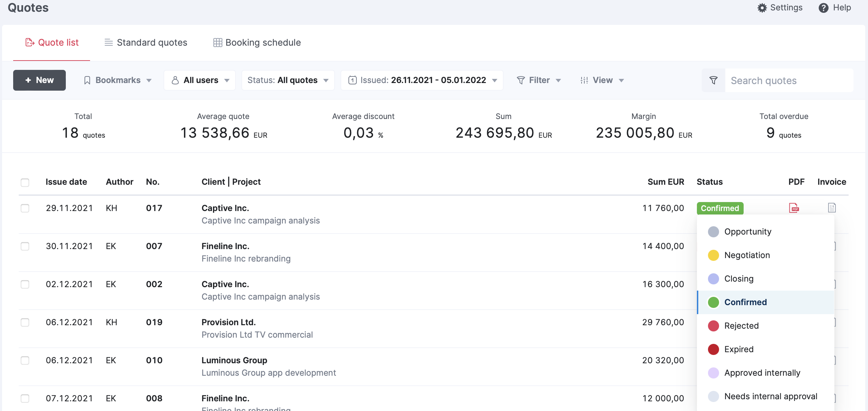Sort by the Sum EUR column header
This screenshot has height=411, width=868.
point(666,182)
